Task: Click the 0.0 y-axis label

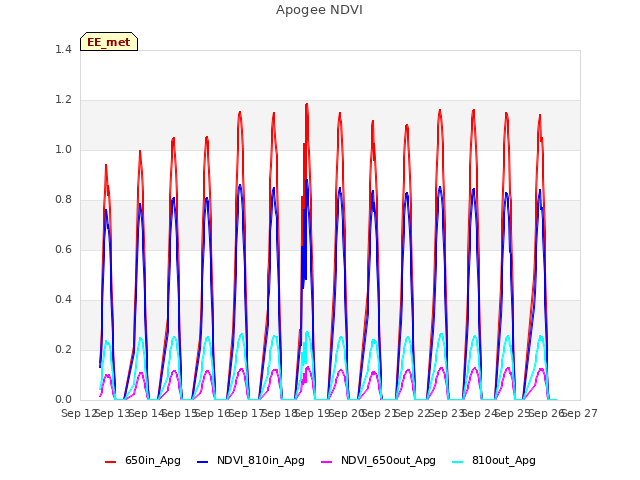Action: pyautogui.click(x=63, y=400)
